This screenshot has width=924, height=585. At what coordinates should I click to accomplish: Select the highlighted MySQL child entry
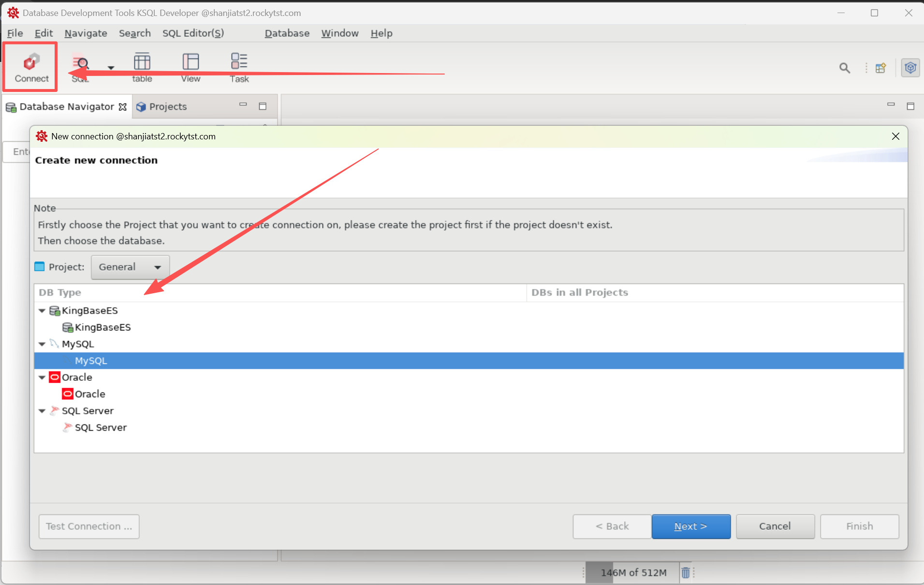[x=469, y=361]
